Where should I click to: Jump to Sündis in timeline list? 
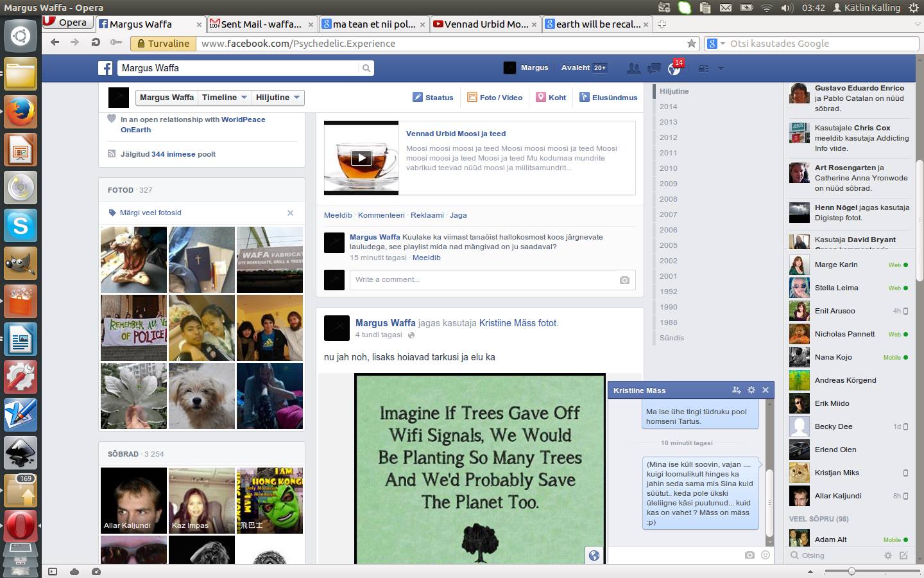(x=672, y=338)
